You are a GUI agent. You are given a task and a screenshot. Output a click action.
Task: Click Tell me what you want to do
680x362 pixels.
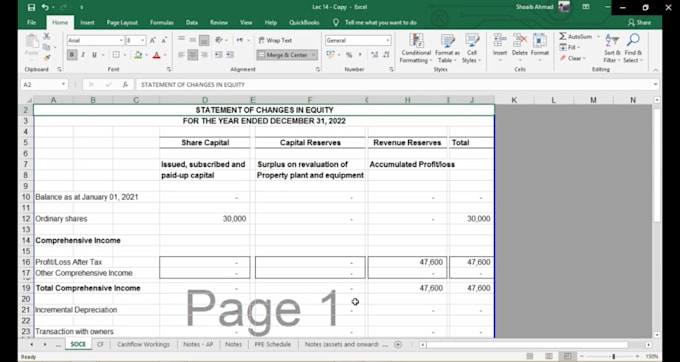(376, 23)
